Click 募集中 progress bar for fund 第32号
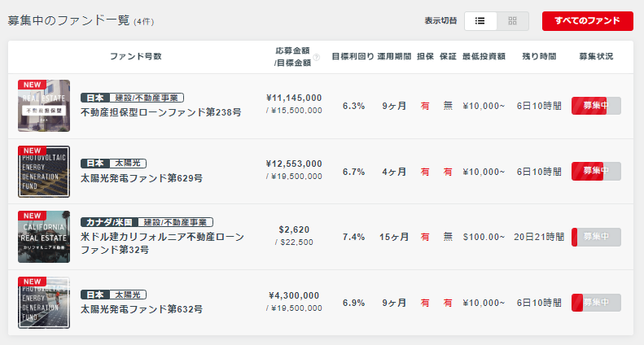644x345 pixels. point(596,237)
